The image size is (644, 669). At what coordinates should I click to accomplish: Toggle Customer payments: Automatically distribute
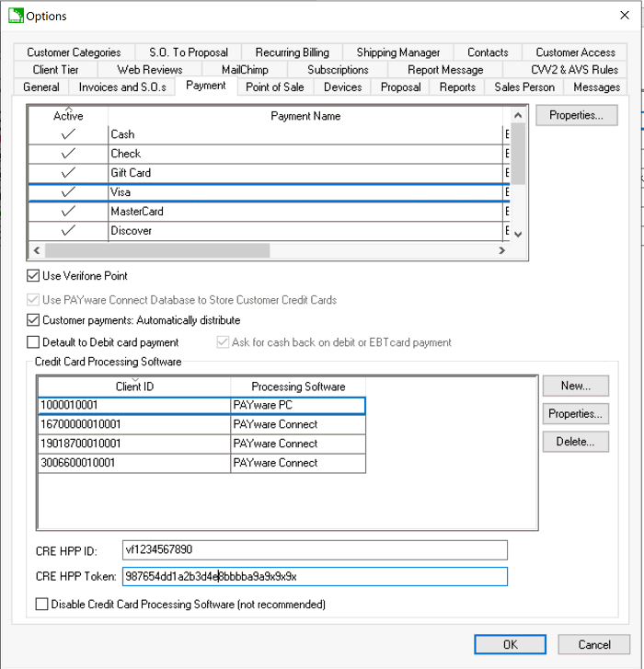pyautogui.click(x=34, y=320)
